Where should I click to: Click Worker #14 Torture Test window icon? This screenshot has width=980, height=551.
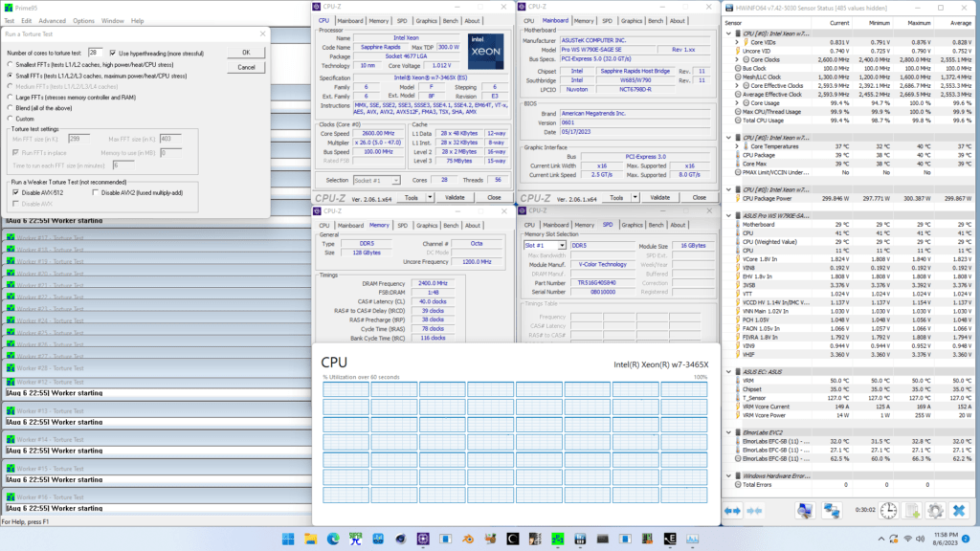11,440
